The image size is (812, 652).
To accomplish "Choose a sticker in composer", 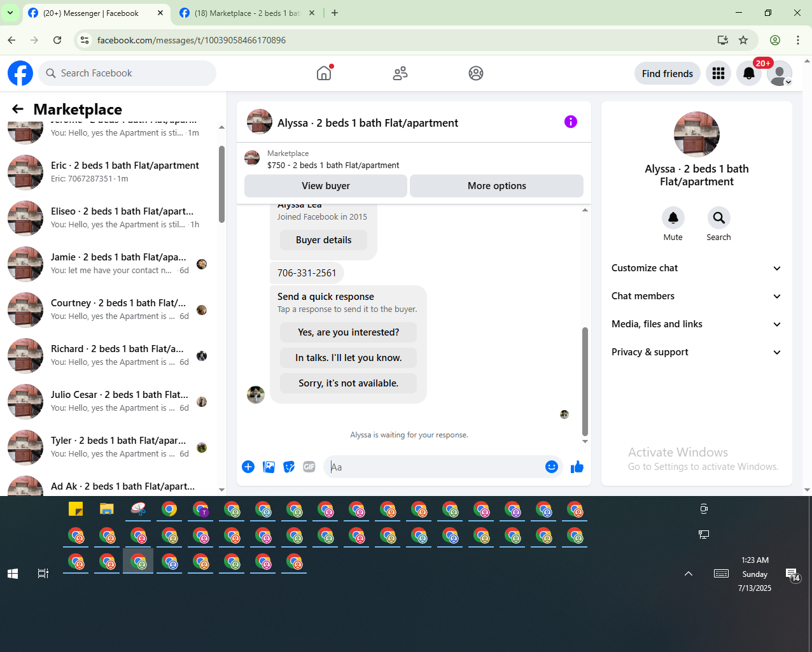I will (x=289, y=467).
